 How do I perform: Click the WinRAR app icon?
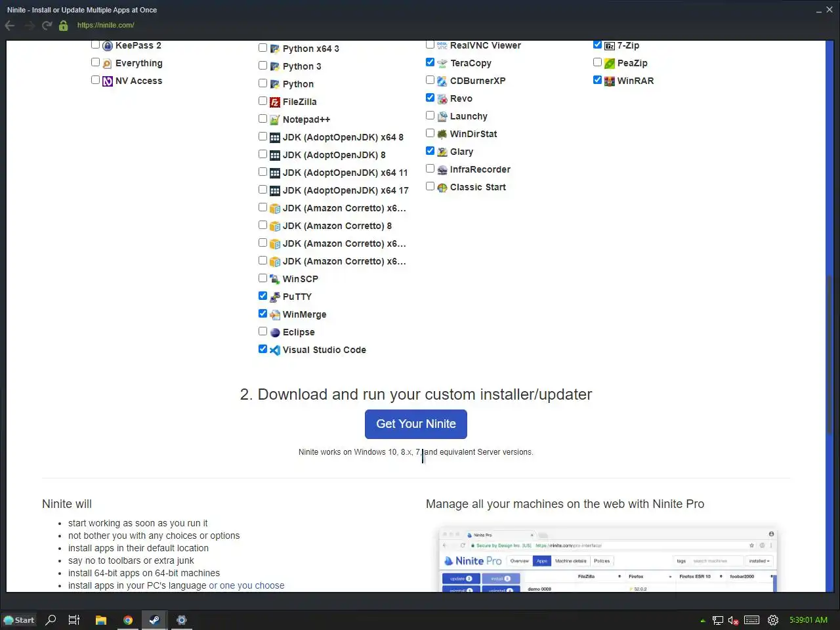(x=610, y=81)
